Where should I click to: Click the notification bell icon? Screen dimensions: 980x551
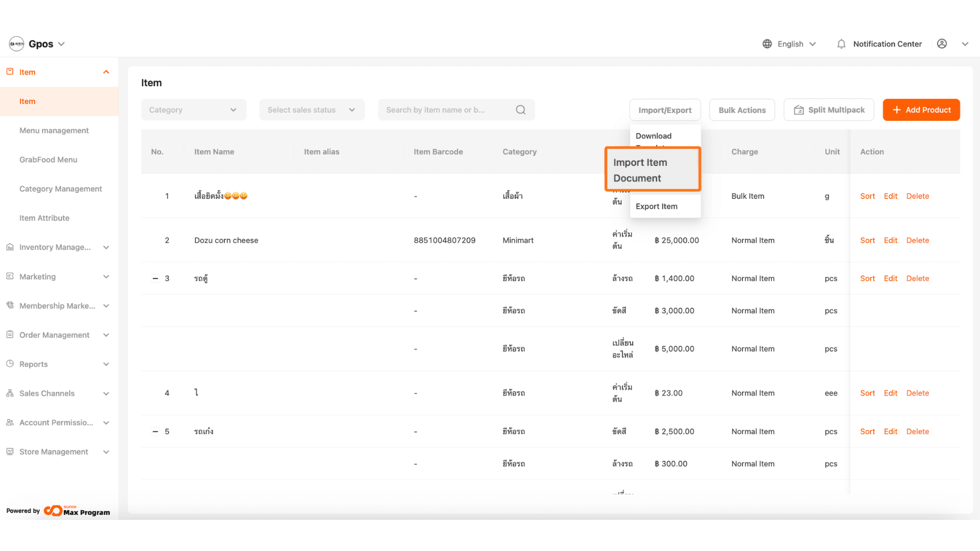[x=841, y=44]
